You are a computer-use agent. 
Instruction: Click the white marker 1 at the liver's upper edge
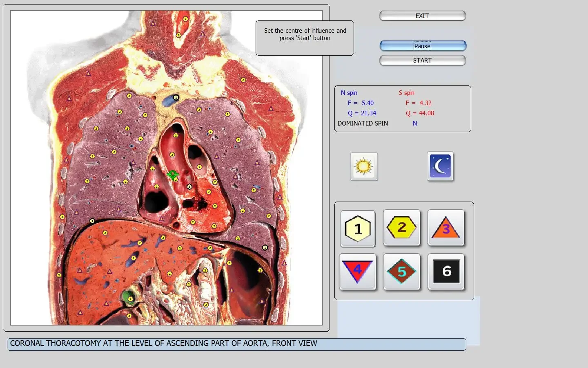click(x=92, y=221)
